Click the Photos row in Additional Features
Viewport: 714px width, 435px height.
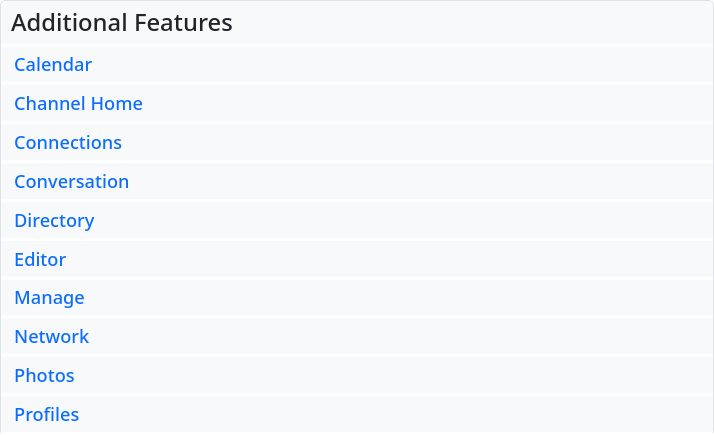click(357, 376)
